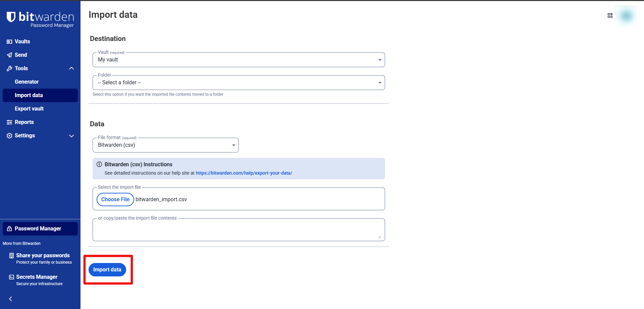The image size is (644, 309).
Task: Open the File format dropdown
Action: [x=165, y=145]
